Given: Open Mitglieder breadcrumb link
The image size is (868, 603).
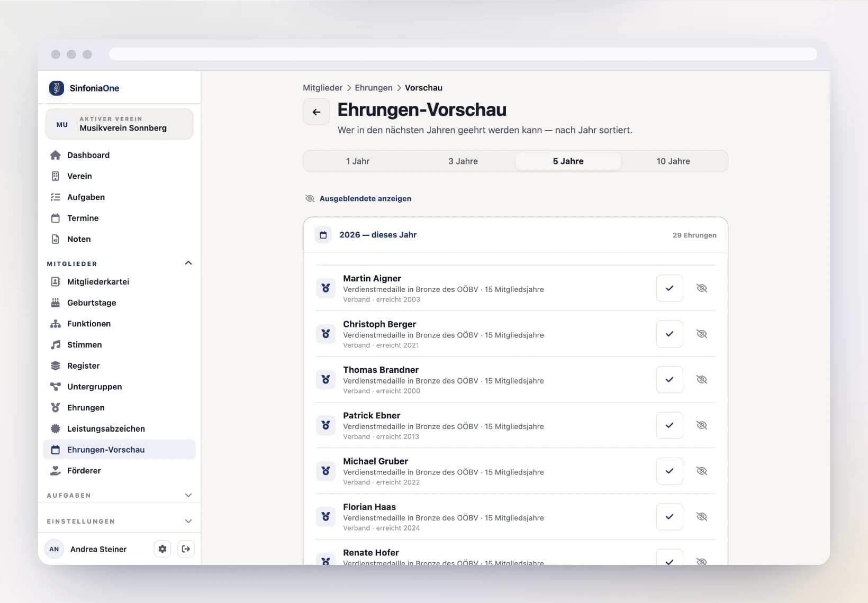Looking at the screenshot, I should click(x=322, y=88).
